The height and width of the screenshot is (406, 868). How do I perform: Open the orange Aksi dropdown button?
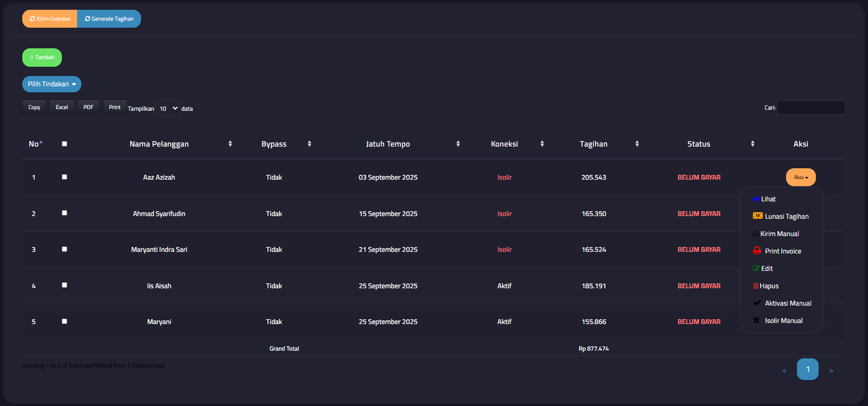click(800, 177)
